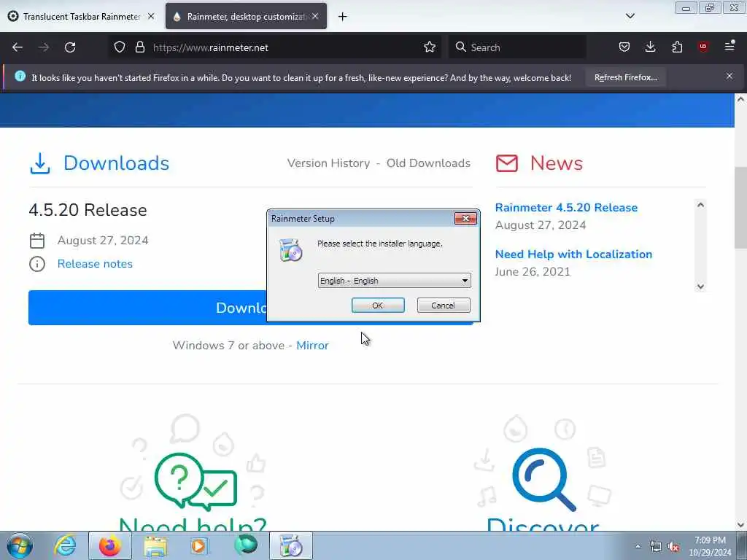Open the uBlock Origin extension icon
Screen dimensions: 747x560
tap(703, 47)
